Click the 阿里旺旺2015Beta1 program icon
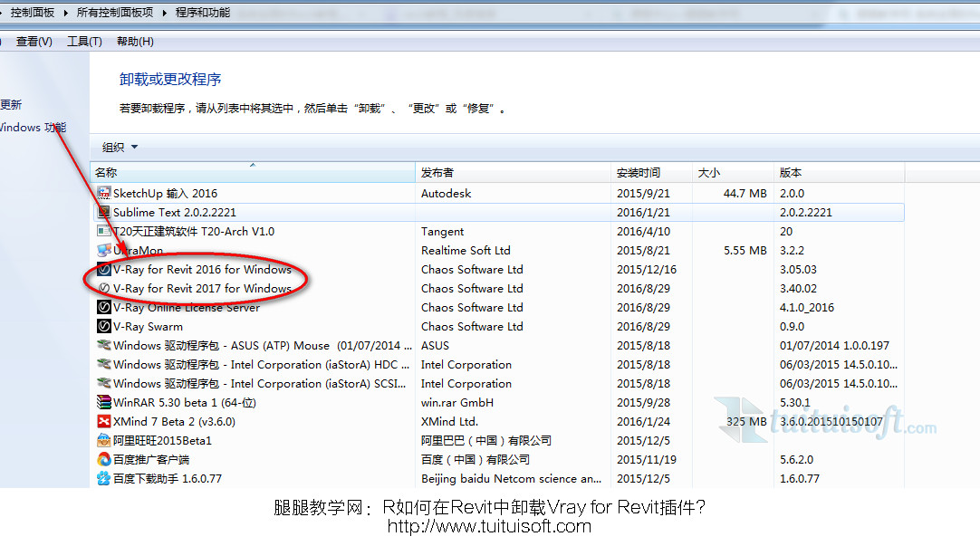The width and height of the screenshot is (980, 546). click(104, 440)
